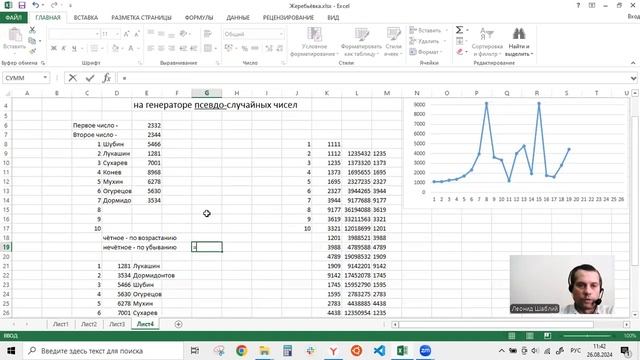The image size is (640, 360).
Task: Click the vertical scrollbar down arrow
Action: tap(635, 314)
